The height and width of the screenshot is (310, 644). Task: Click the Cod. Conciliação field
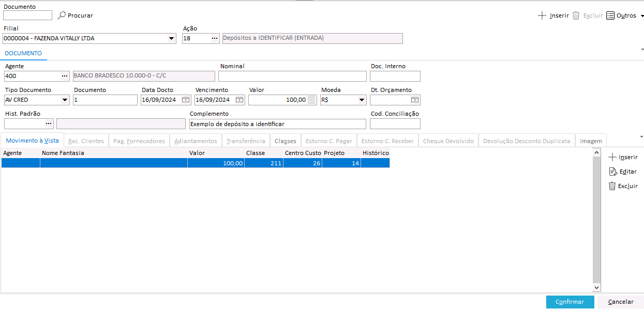[395, 123]
